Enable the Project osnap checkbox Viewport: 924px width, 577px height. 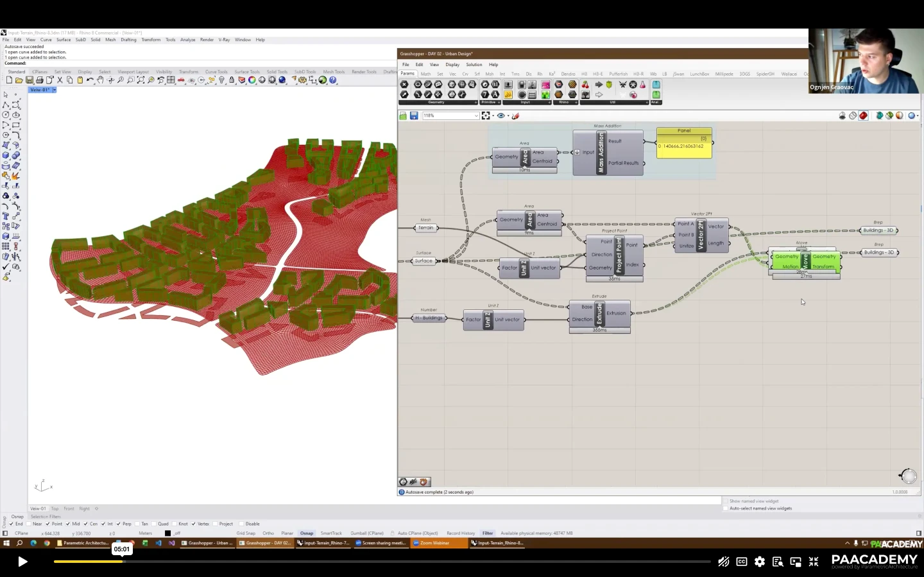coord(216,524)
